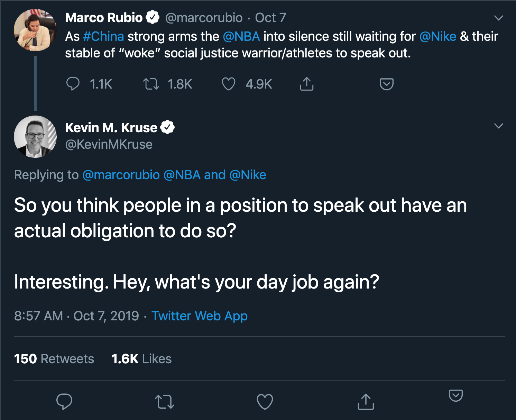Viewport: 516px width, 420px height.
Task: Retweet Marco Rubio's tweet
Action: (151, 84)
